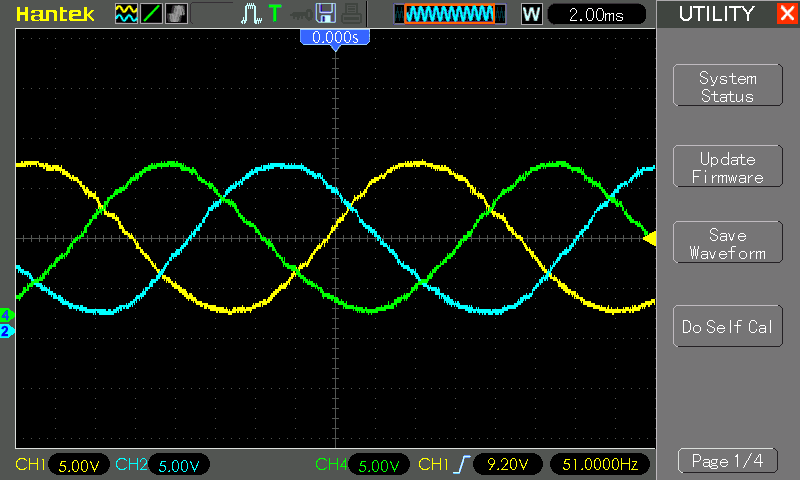Click the green diagonal line icon
800x480 pixels.
151,14
